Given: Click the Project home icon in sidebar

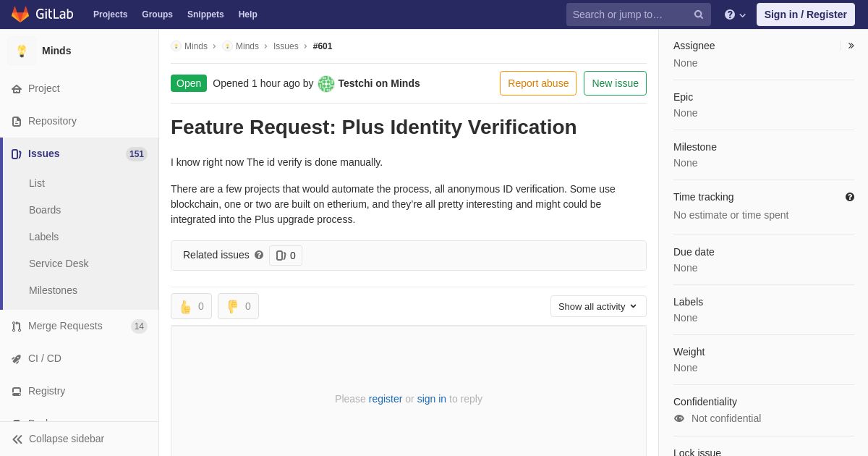Looking at the screenshot, I should pos(17,89).
